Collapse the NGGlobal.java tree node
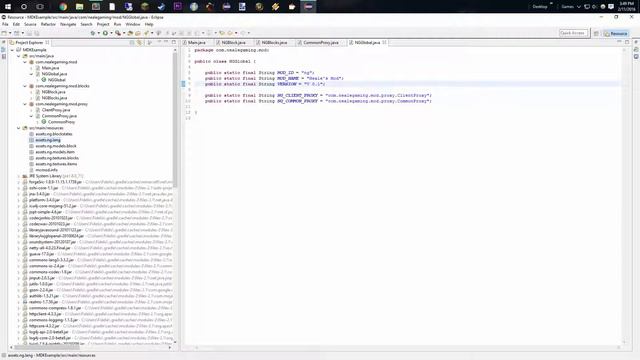Screen dimensions: 640x360 31,74
